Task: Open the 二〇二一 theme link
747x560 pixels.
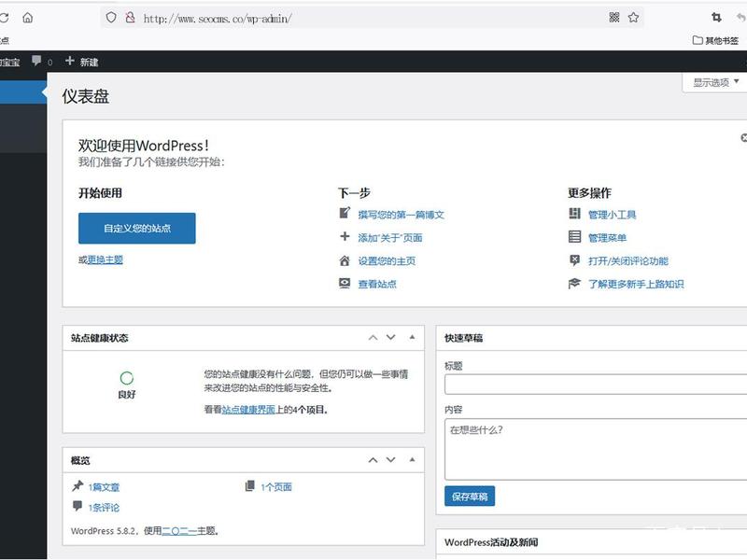Action: coord(179,530)
